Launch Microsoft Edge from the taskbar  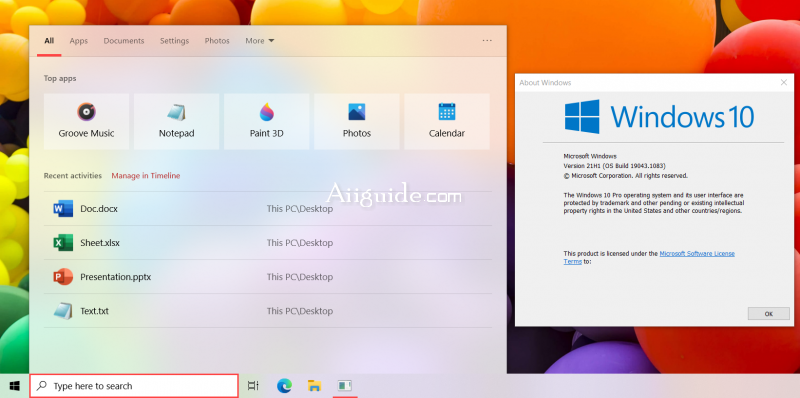coord(284,386)
